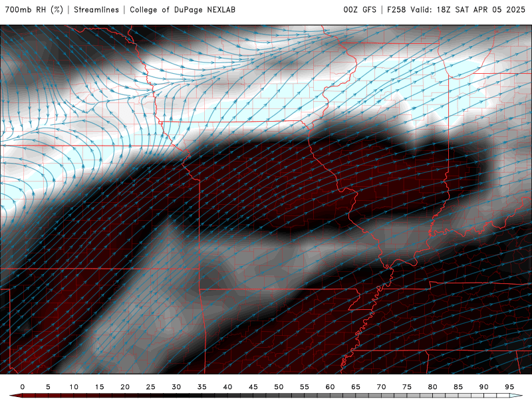Click the '40' colorbar scale label
Screen dimensions: 532x399
point(227,387)
